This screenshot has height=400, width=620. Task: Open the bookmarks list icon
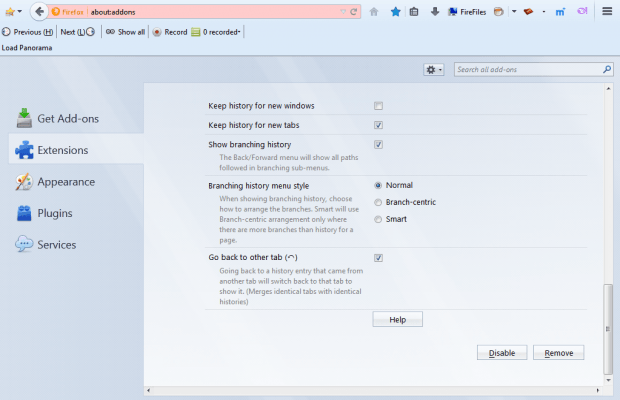click(414, 12)
